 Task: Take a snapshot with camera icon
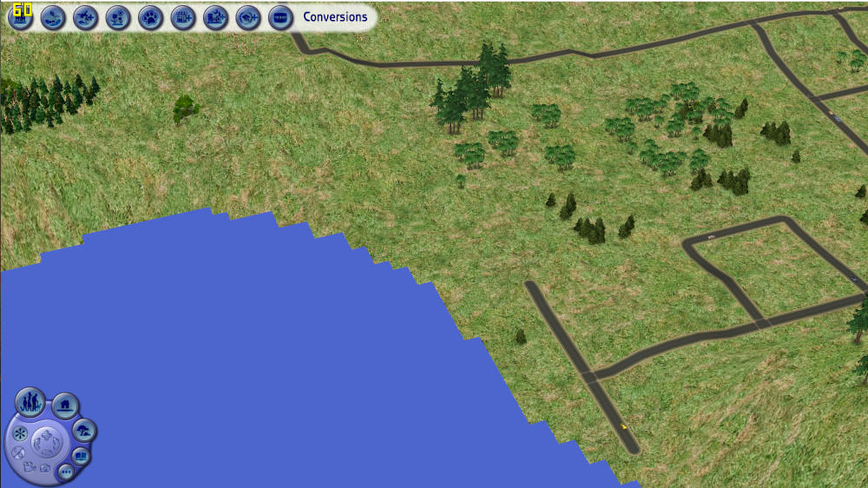[45, 468]
